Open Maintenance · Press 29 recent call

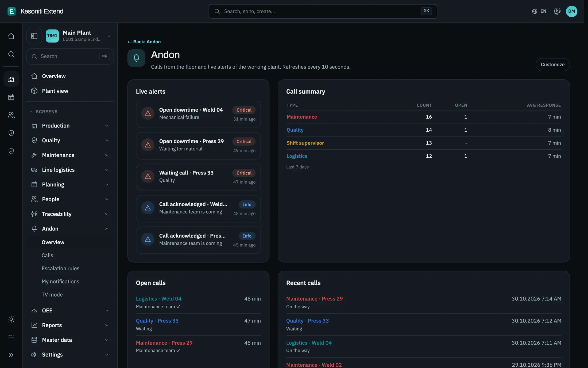click(424, 302)
